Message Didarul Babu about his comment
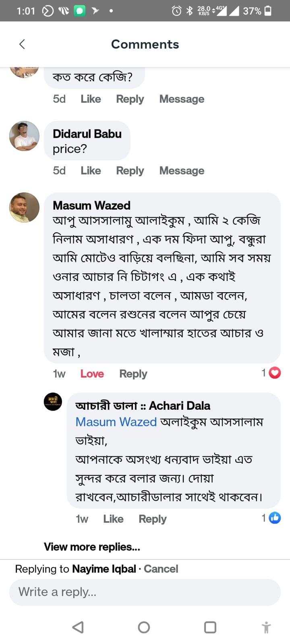 tap(182, 170)
